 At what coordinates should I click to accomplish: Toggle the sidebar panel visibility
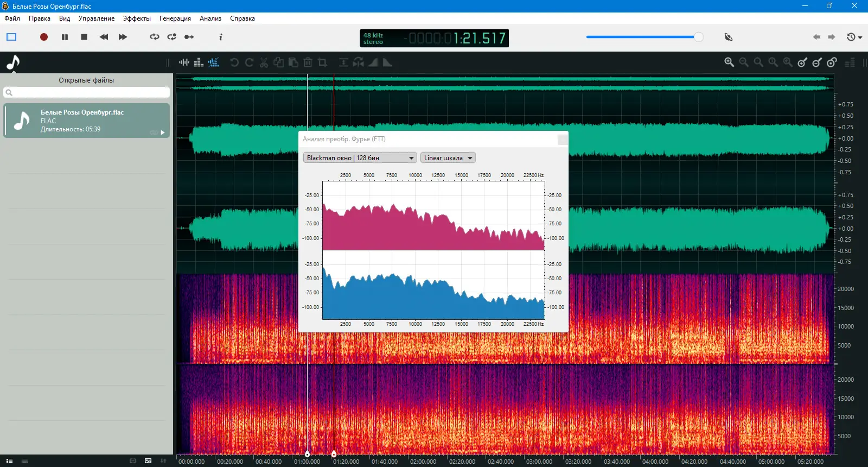[x=11, y=37]
